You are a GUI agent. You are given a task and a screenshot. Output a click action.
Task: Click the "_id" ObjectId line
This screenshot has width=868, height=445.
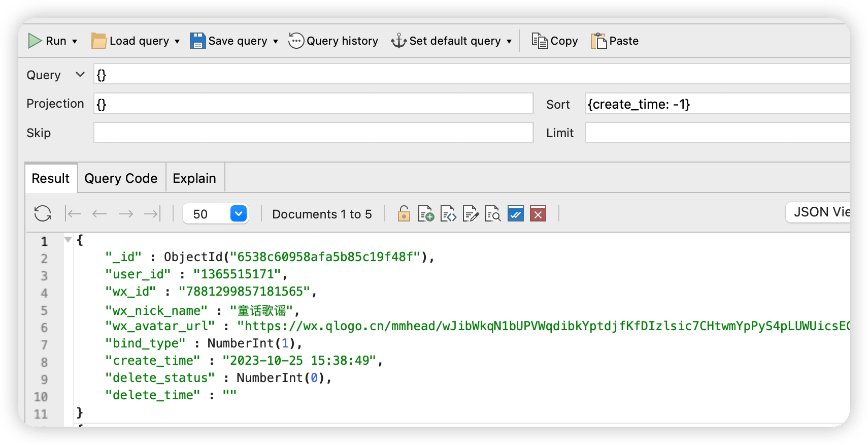pos(270,257)
